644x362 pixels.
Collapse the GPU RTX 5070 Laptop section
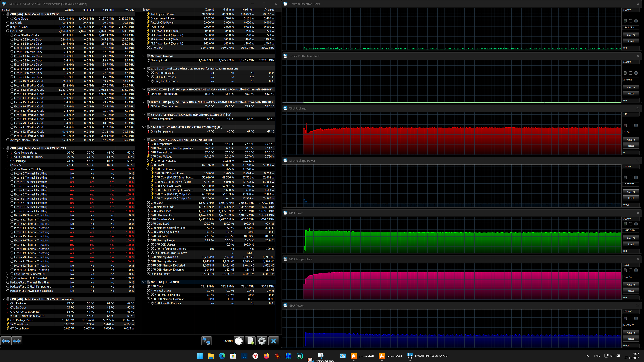pos(144,140)
